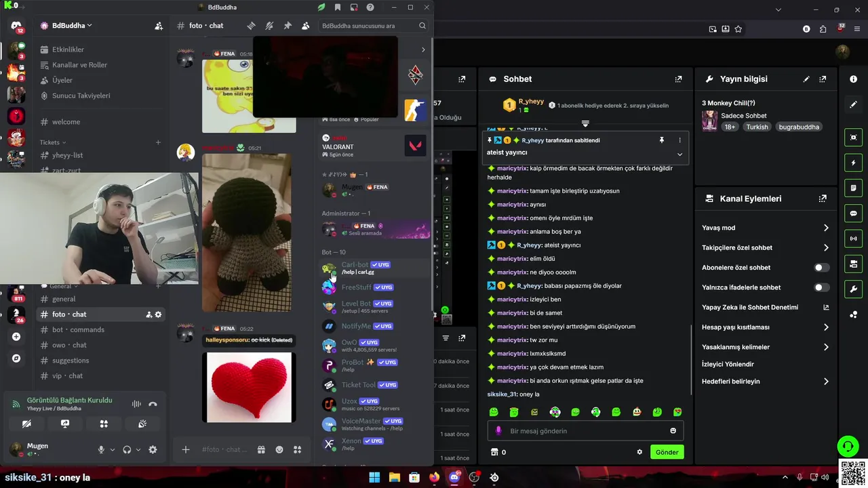The height and width of the screenshot is (488, 868).
Task: Toggle the Discord member list
Action: click(306, 26)
